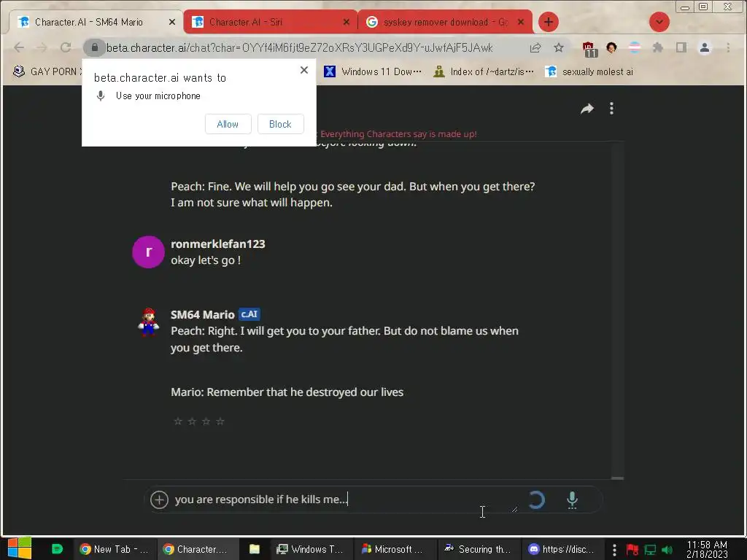Allow microphone access in permission popup
This screenshot has height=560, width=747.
[228, 124]
